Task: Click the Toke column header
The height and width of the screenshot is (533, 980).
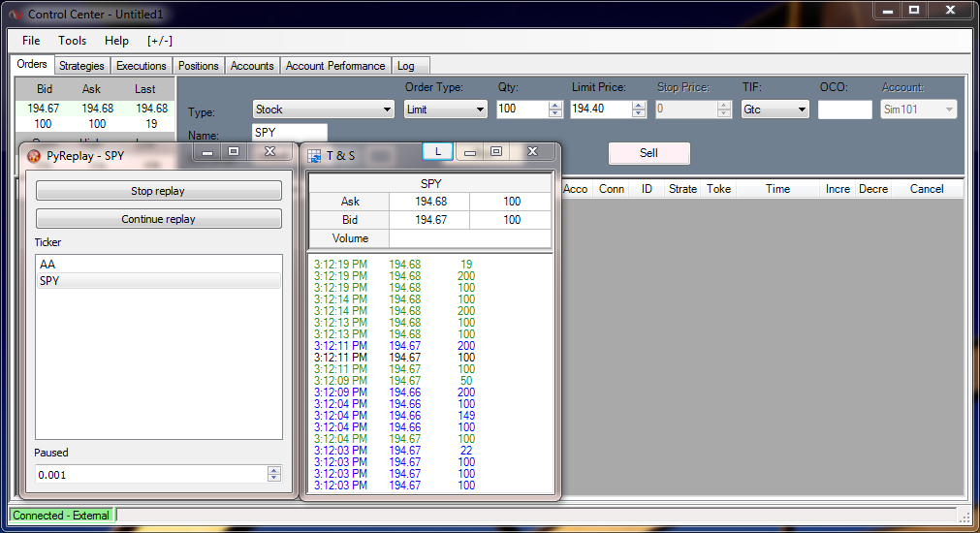Action: (718, 189)
